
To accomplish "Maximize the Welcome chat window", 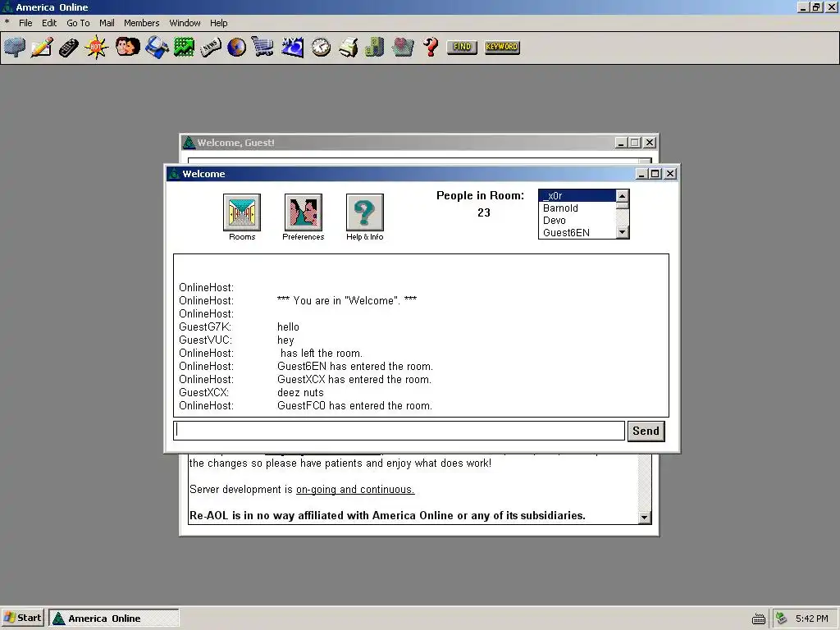I will click(655, 174).
